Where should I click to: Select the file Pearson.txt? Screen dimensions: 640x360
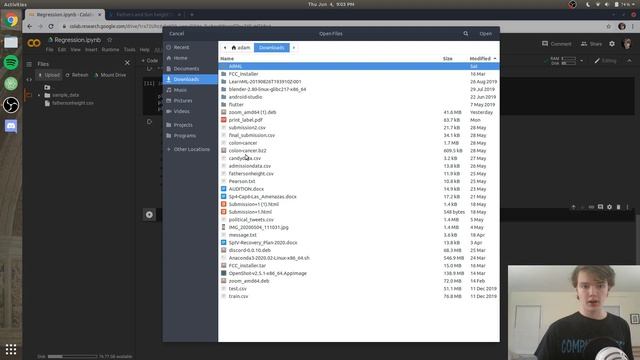(x=359, y=181)
